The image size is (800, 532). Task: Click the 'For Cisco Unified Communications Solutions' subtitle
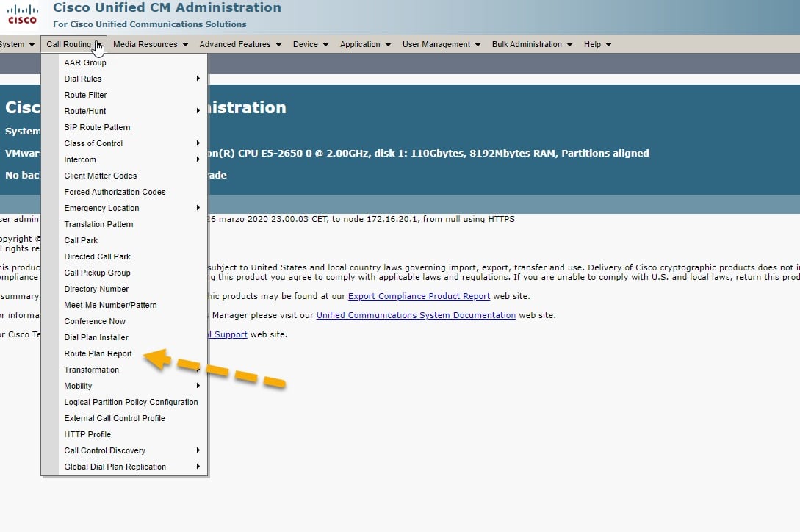pos(149,24)
